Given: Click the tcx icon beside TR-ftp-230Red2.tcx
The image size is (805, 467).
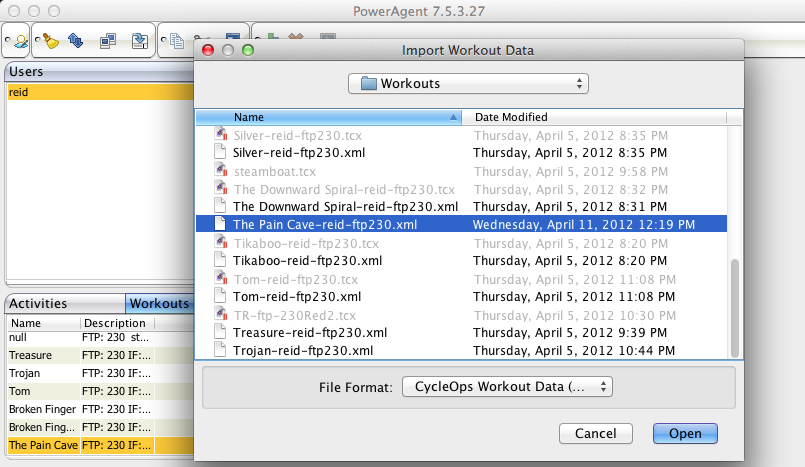Looking at the screenshot, I should (x=221, y=314).
